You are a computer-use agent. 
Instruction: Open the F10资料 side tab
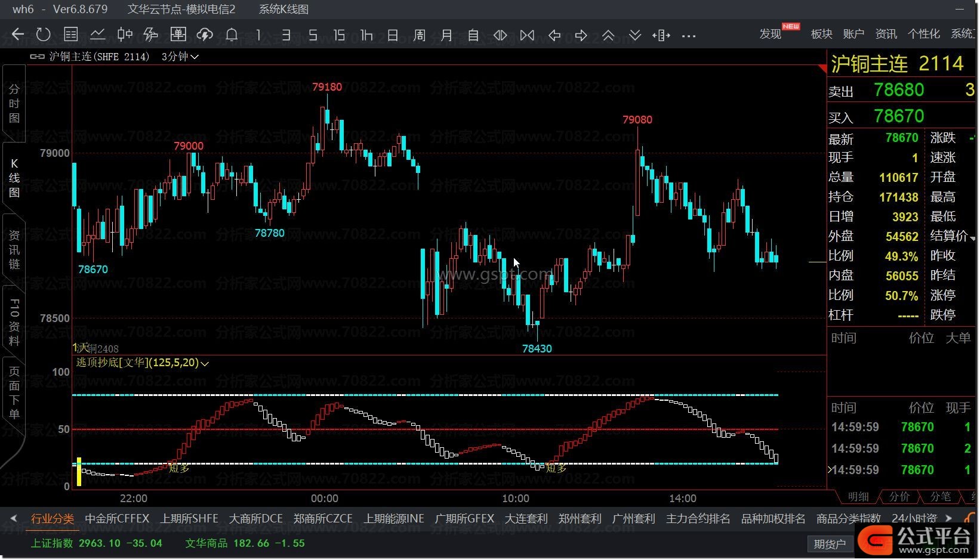(14, 322)
